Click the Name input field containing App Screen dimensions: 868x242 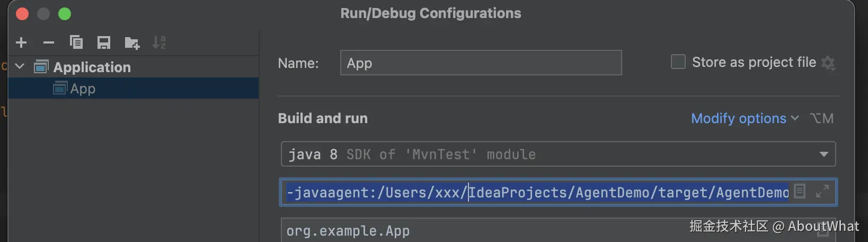(x=480, y=63)
